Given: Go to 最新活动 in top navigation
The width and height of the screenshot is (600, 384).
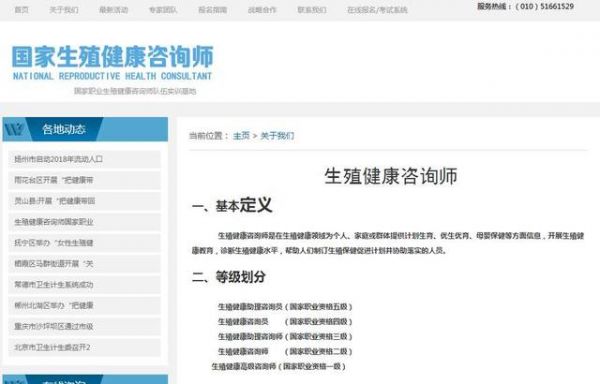Looking at the screenshot, I should pos(114,10).
